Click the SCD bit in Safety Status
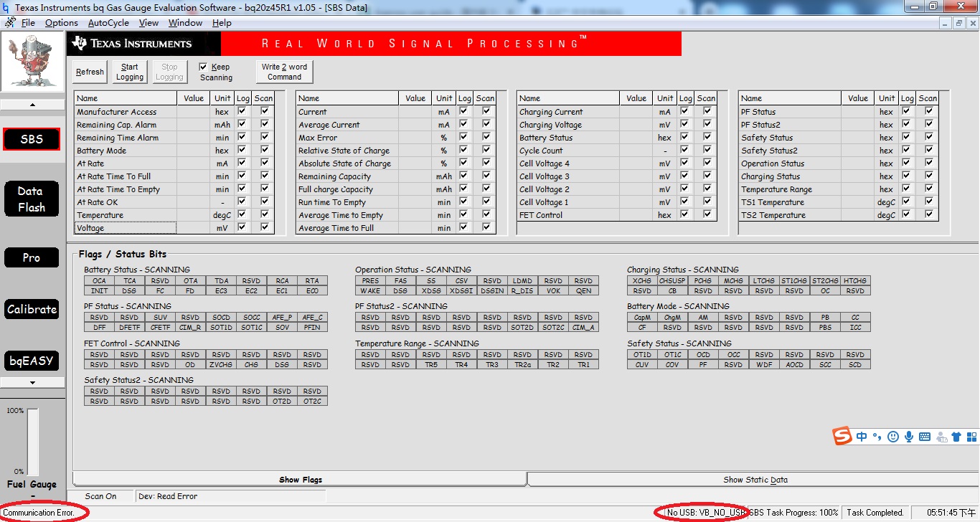The width and height of the screenshot is (980, 522). click(855, 365)
